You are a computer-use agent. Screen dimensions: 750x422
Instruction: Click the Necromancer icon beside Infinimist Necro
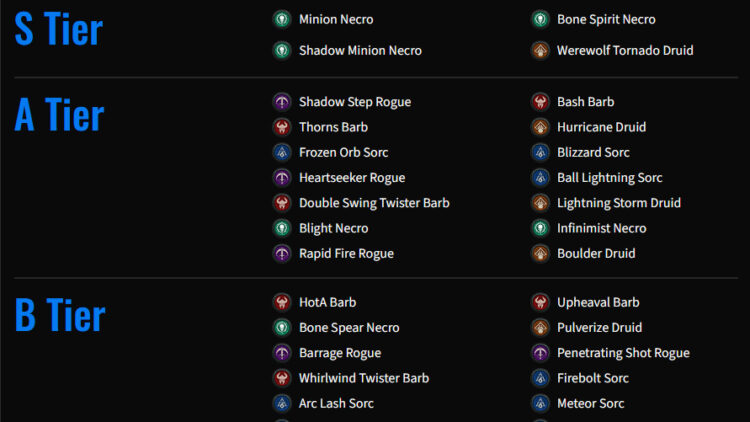coord(540,228)
